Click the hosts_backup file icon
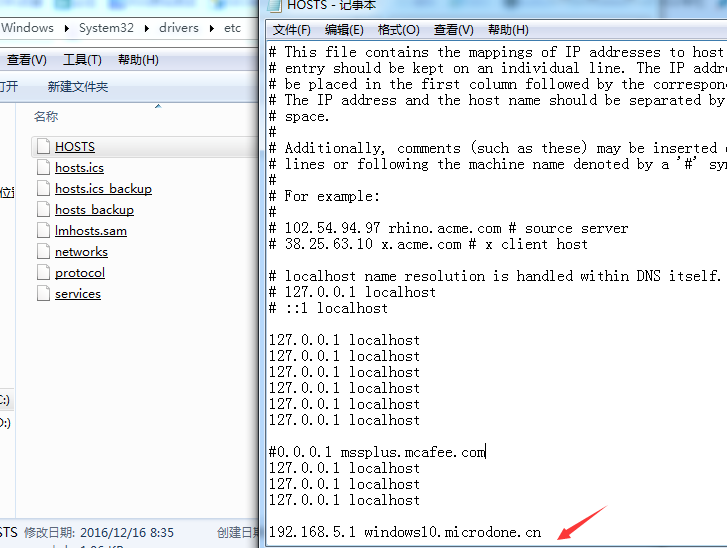This screenshot has width=727, height=548. [x=42, y=210]
